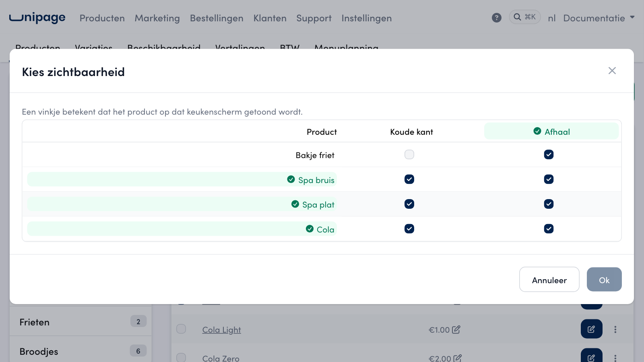
Task: Open Marketing in main navigation
Action: pos(157,18)
